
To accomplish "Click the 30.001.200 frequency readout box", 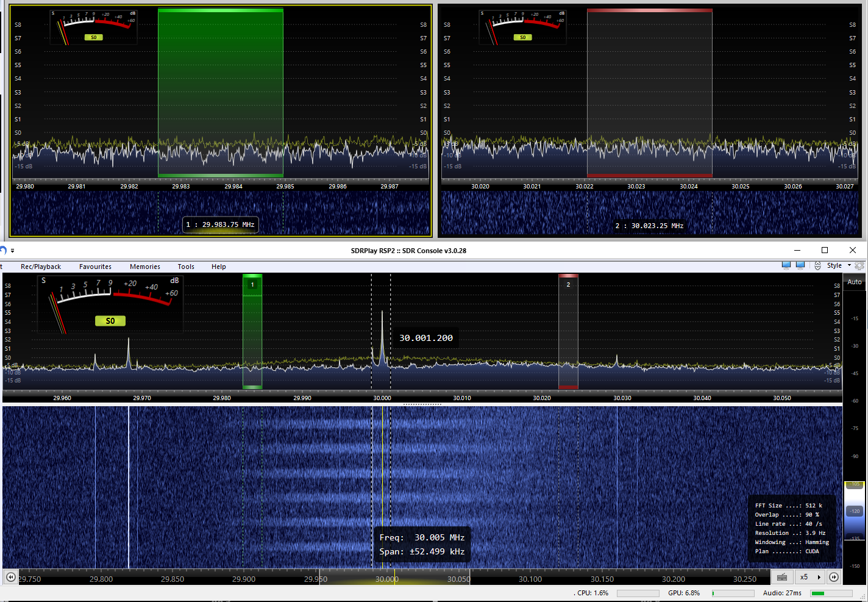I will [x=426, y=338].
